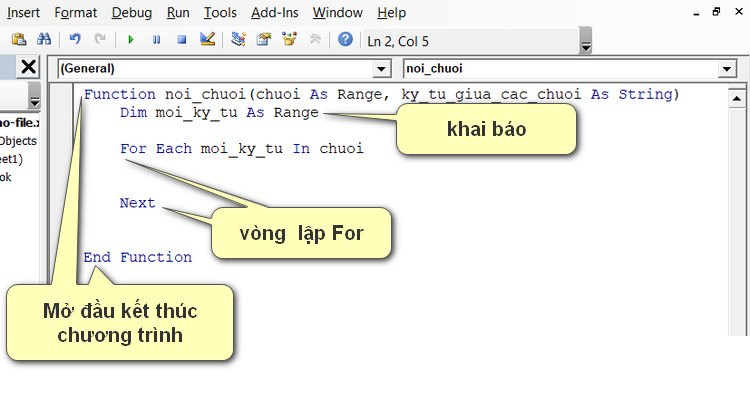Click the 'Next' keyword line
750x399 pixels.
coord(138,203)
